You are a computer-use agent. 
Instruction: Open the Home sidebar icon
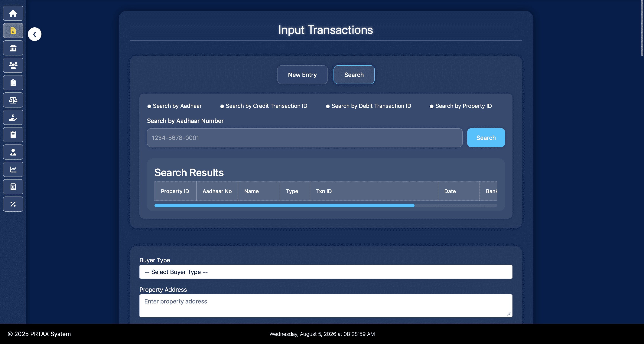point(13,13)
